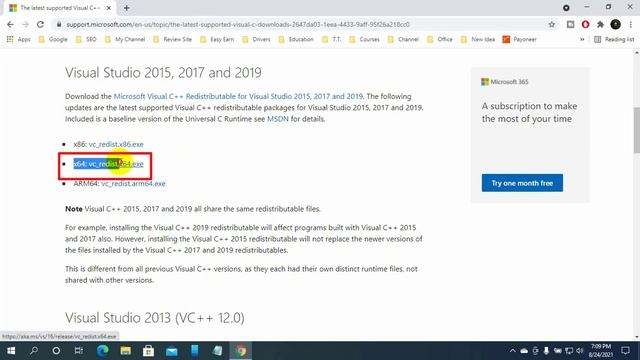Open the Review Site bookmark folder
Screen dimensions: 640x360
click(x=172, y=40)
